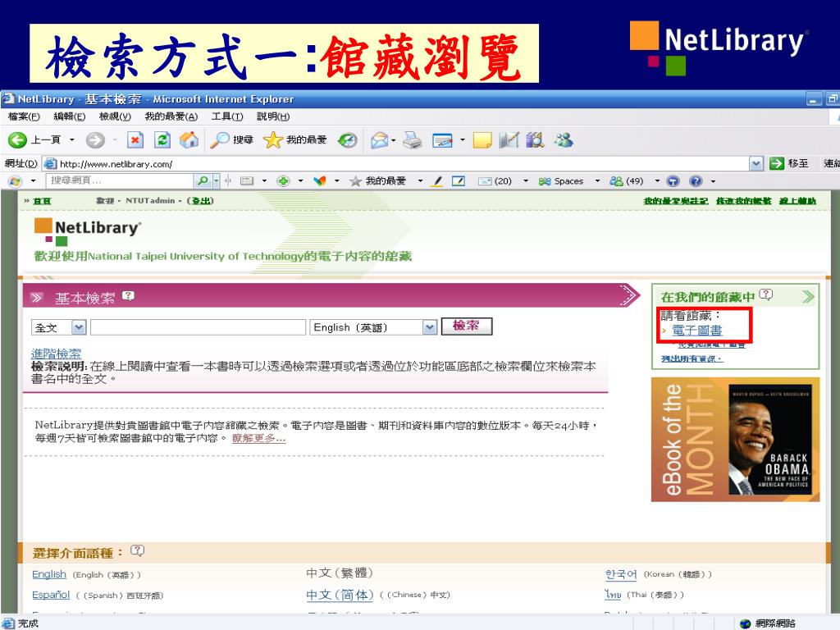Click the Messenger people icon
This screenshot has width=840, height=630.
tap(564, 140)
